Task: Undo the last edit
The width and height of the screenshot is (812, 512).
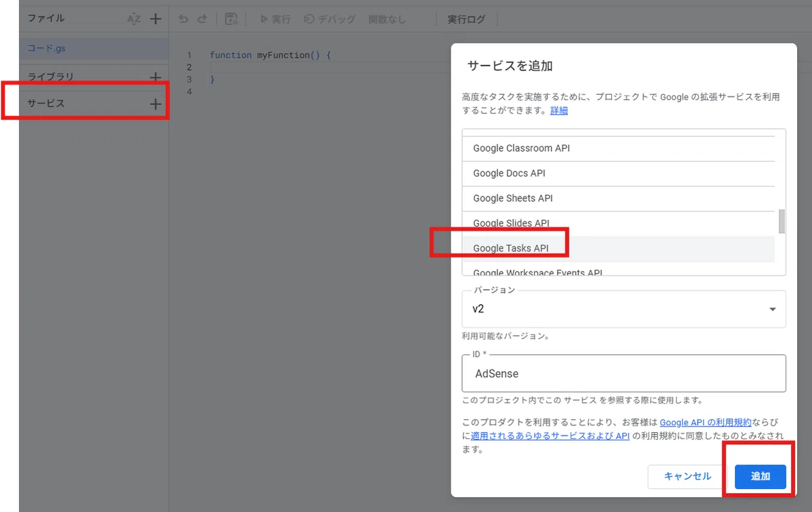Action: tap(183, 19)
